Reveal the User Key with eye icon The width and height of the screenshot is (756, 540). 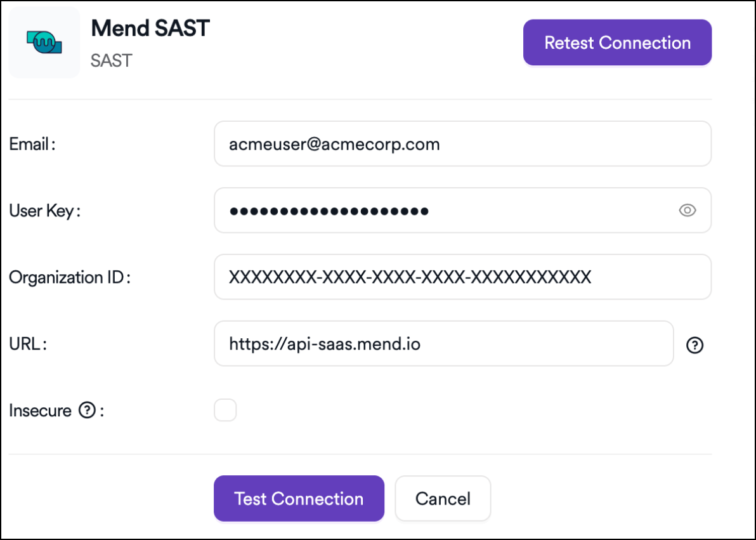point(688,211)
